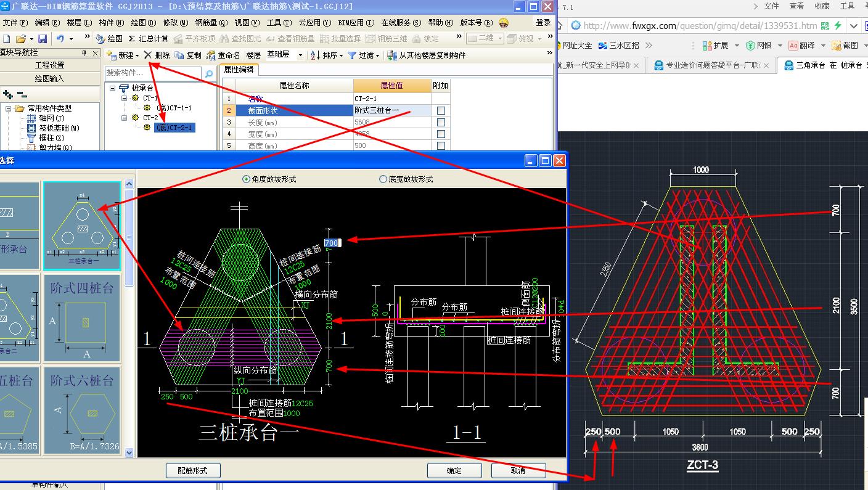868x490 pixels.
Task: Click 翻译 translate icon in browser
Action: tap(793, 46)
